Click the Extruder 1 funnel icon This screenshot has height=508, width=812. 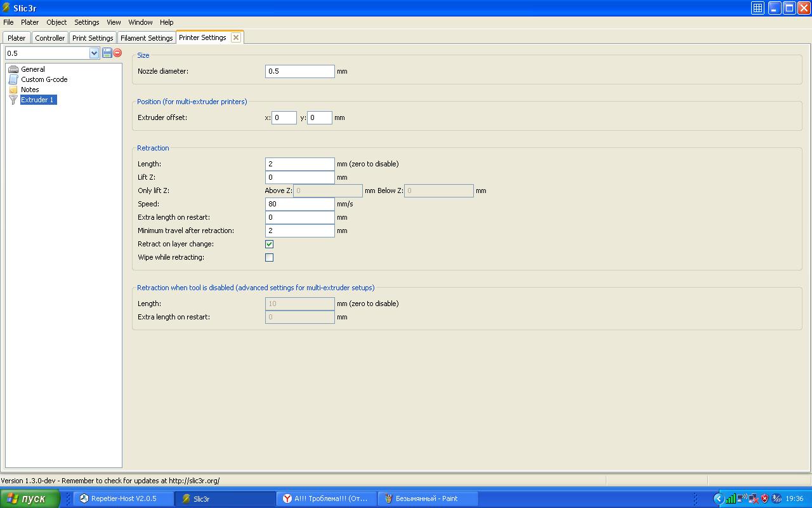coord(13,100)
